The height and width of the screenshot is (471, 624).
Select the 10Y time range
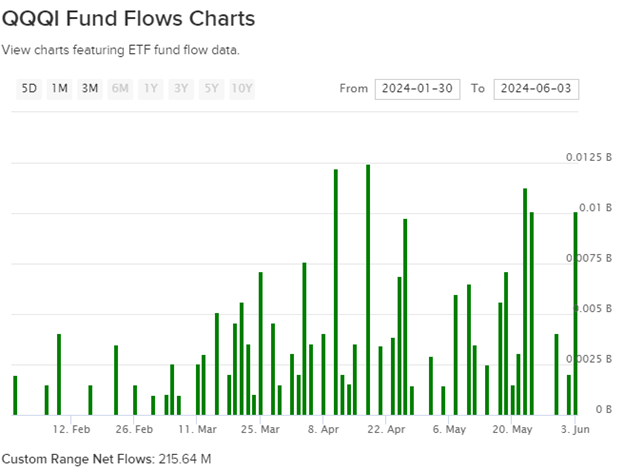point(242,89)
